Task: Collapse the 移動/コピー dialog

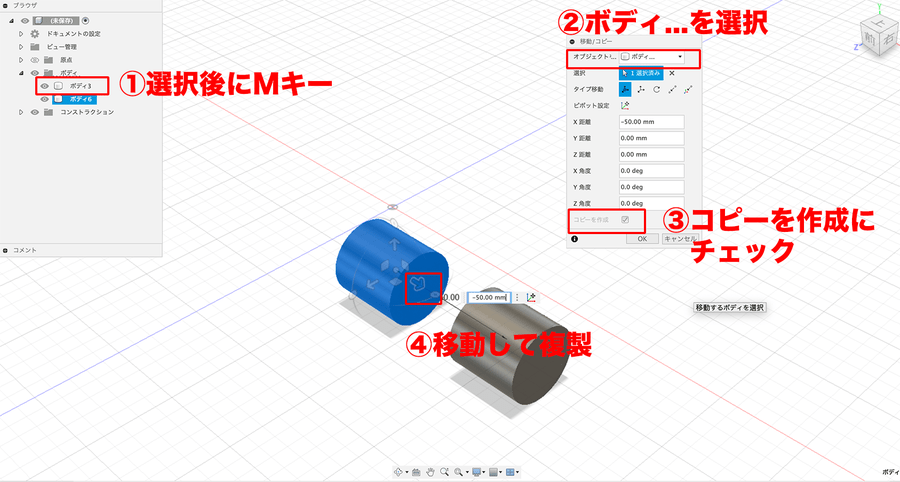Action: point(572,41)
